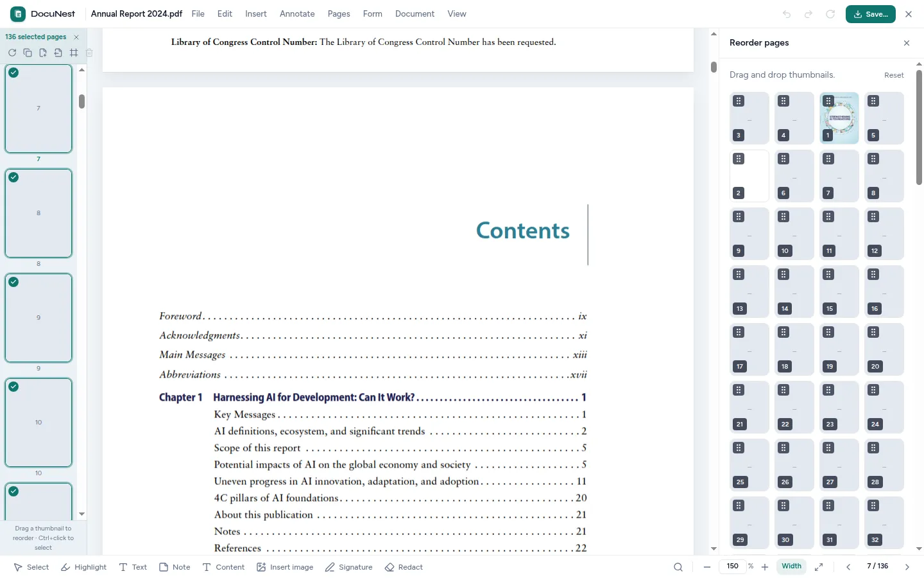Select thumbnail 22 in Reorder pages
This screenshot has width=924, height=578.
tap(794, 407)
